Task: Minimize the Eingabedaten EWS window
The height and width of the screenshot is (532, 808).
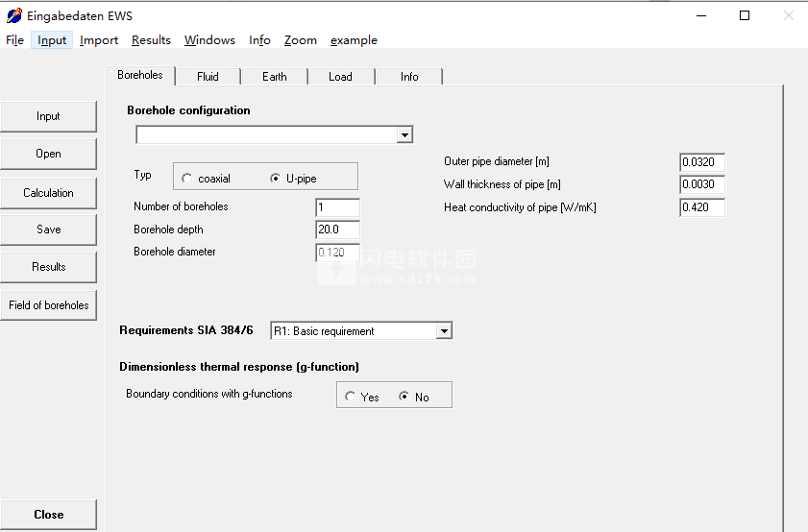Action: coord(700,15)
